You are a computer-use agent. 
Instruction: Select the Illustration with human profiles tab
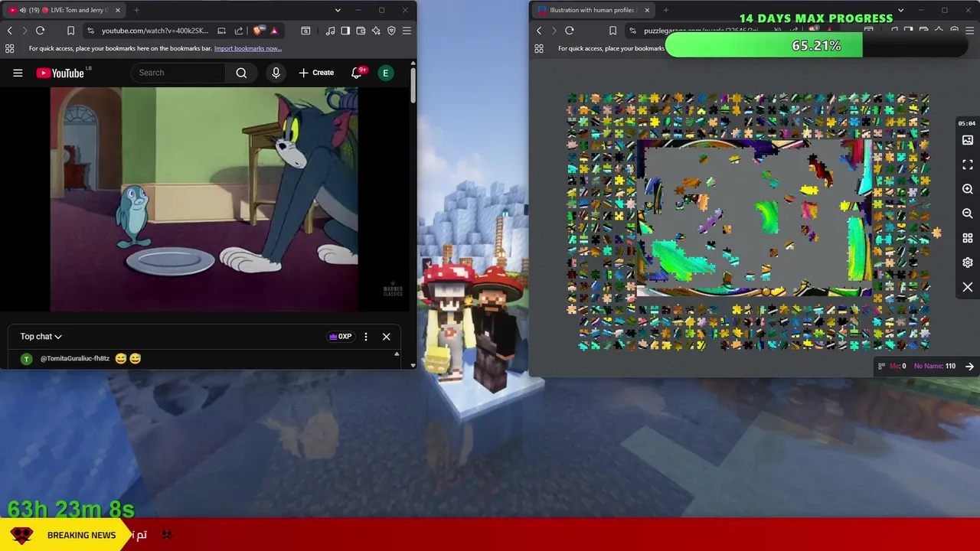(x=592, y=10)
